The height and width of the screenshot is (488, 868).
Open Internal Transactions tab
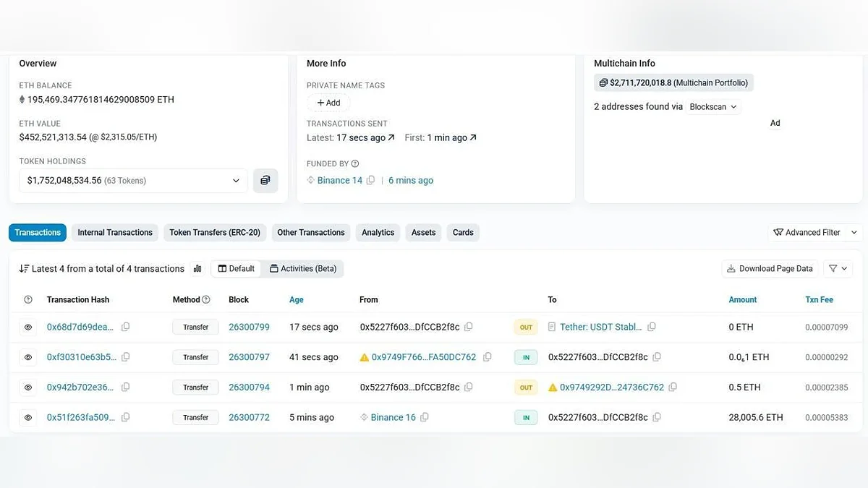point(115,233)
